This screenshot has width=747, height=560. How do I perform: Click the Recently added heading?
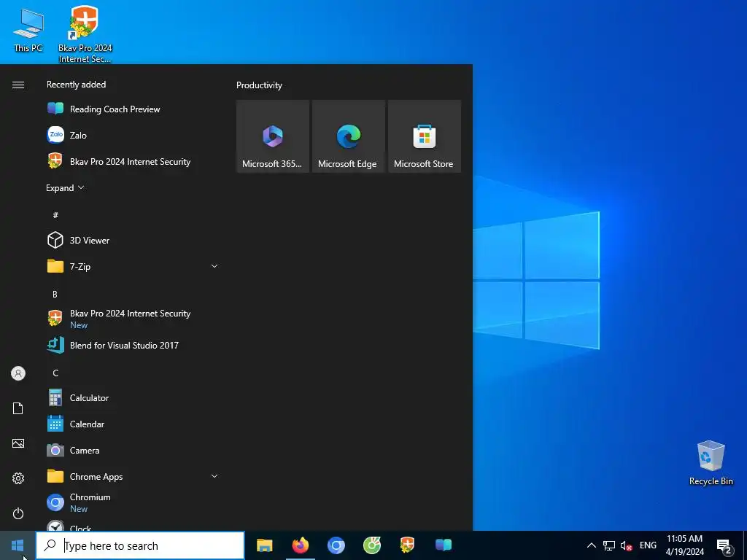[76, 85]
